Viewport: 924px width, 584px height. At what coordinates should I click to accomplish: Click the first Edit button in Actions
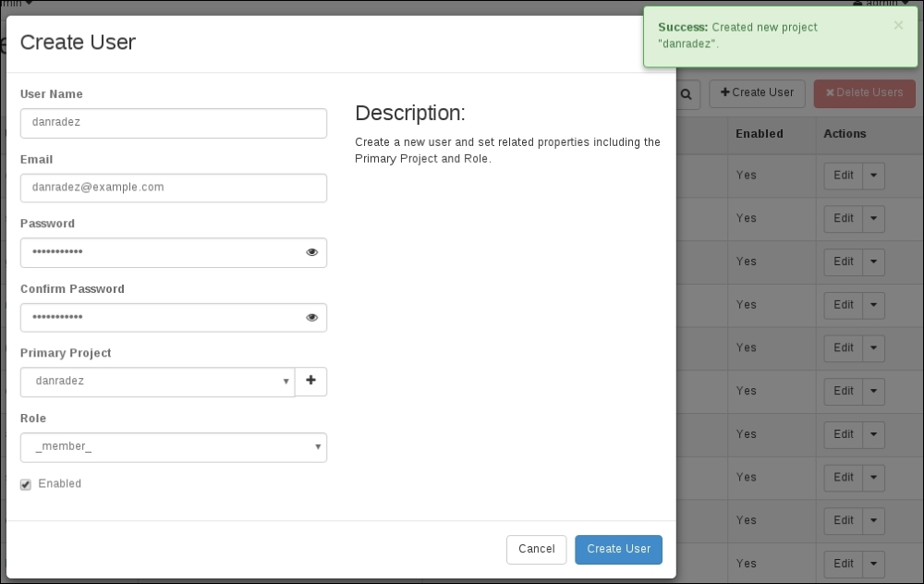point(843,176)
